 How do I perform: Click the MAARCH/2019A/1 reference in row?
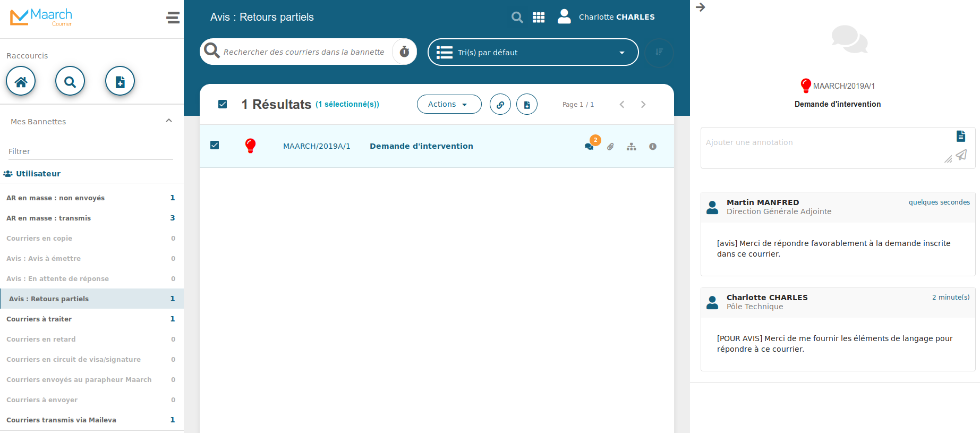point(317,146)
